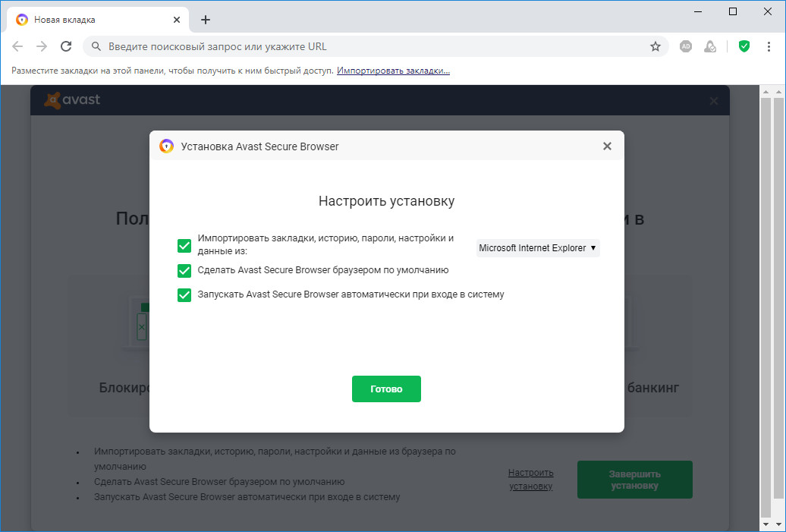The width and height of the screenshot is (786, 532).
Task: Close the avast page banner with X
Action: (x=714, y=101)
